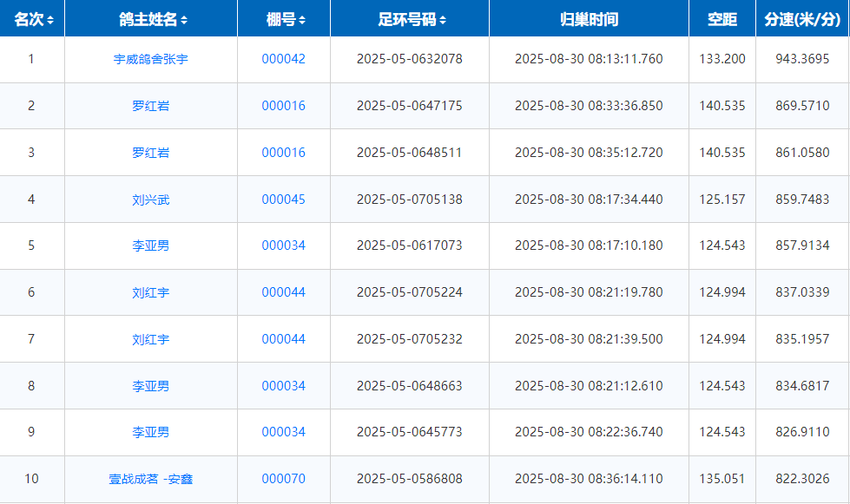Viewport: 850px width, 504px height.
Task: Click loft 000016 in rank 3 row
Action: tap(284, 153)
